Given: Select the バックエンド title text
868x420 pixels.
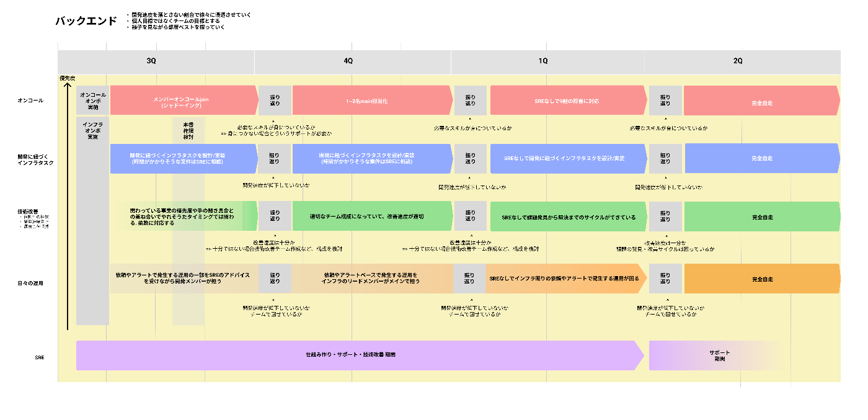Looking at the screenshot, I should pyautogui.click(x=86, y=21).
